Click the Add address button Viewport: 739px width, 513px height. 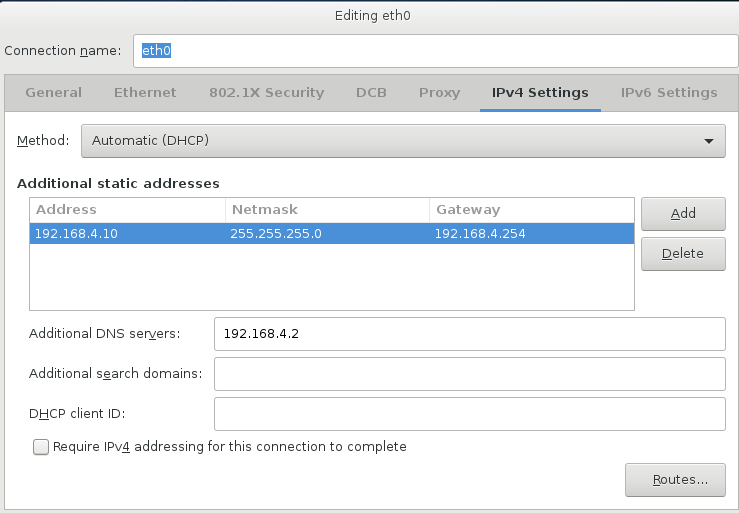click(x=683, y=213)
